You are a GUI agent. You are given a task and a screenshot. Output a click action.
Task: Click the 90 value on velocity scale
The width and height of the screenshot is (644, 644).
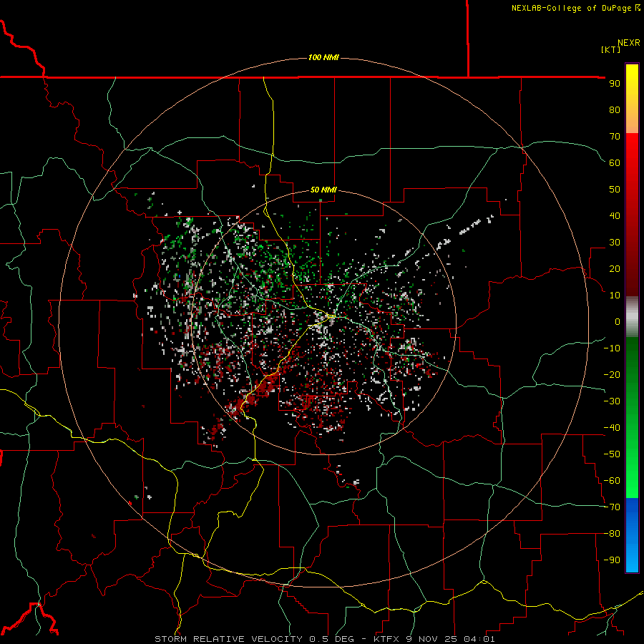pos(615,84)
